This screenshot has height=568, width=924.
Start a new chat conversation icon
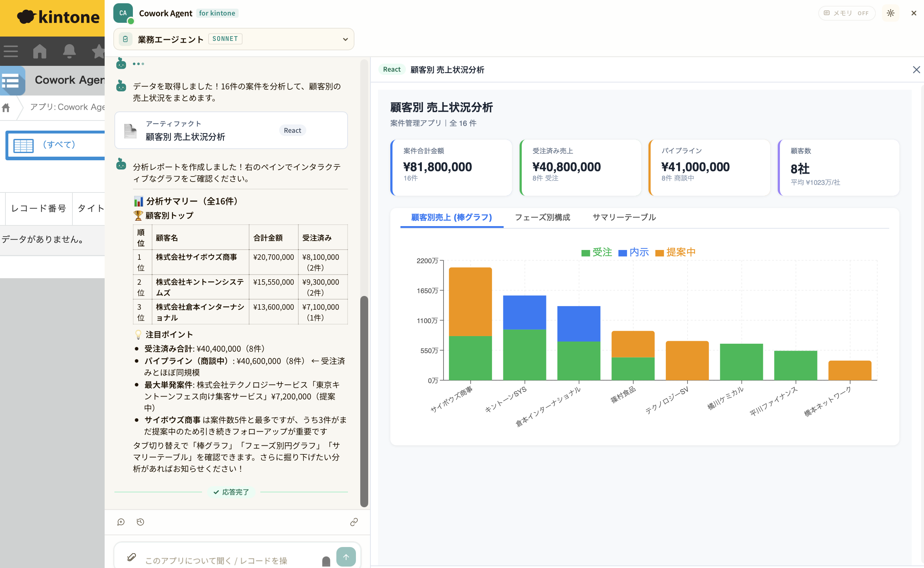pyautogui.click(x=121, y=522)
